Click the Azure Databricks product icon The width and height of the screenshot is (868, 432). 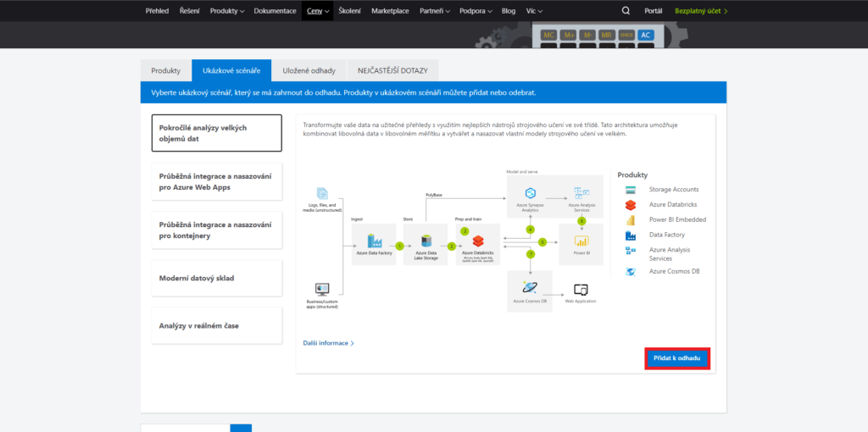pos(631,205)
